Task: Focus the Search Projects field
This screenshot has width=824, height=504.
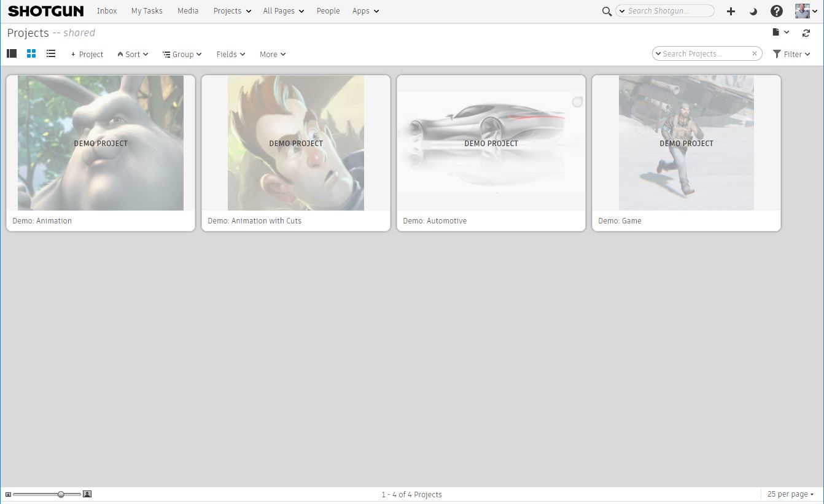Action: [x=706, y=53]
